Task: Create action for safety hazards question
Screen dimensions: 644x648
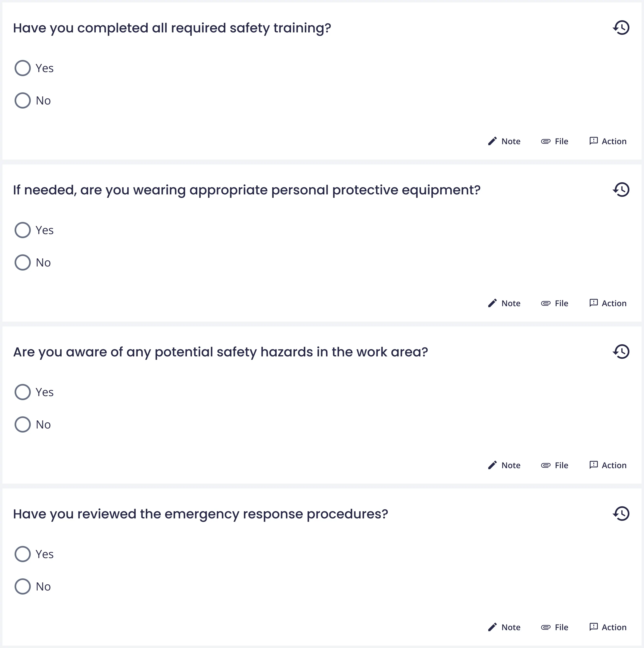Action: point(608,465)
